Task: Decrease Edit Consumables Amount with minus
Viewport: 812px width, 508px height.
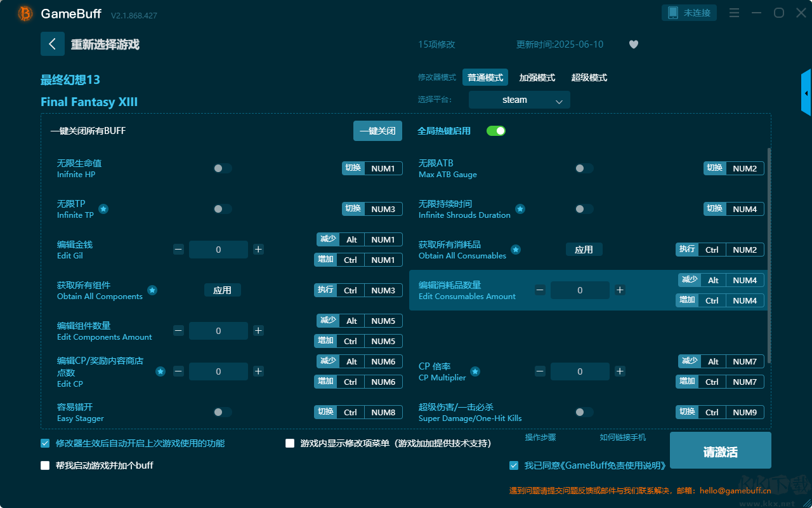Action: point(540,290)
